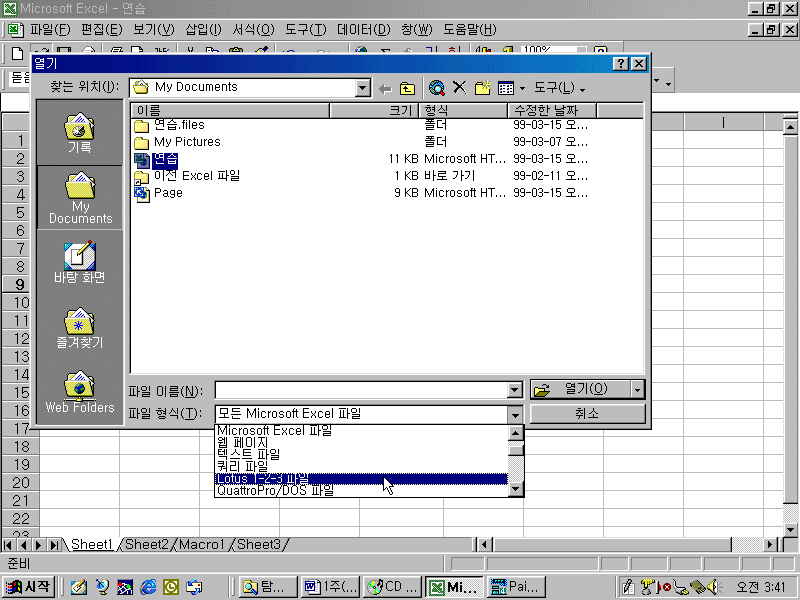Click the Excel workbook icon beside the 파일 menu
800x600 pixels.
tap(15, 30)
